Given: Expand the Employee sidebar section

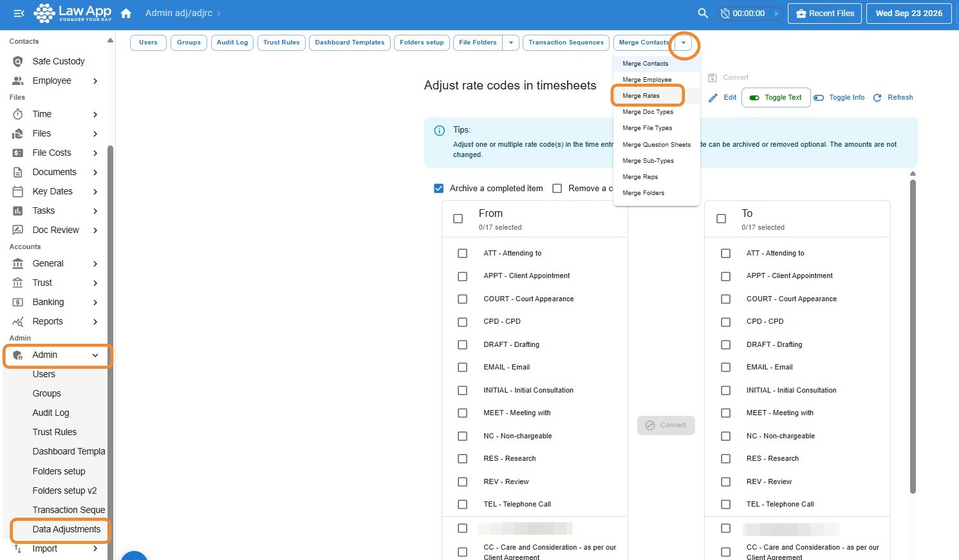Looking at the screenshot, I should pos(95,80).
